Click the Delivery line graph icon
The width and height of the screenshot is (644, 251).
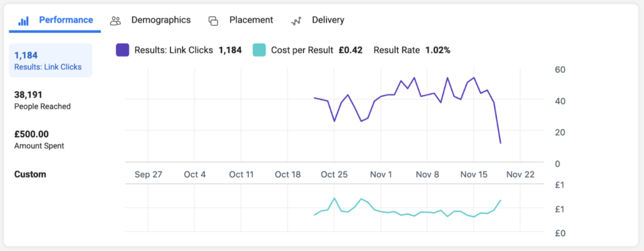tap(296, 21)
